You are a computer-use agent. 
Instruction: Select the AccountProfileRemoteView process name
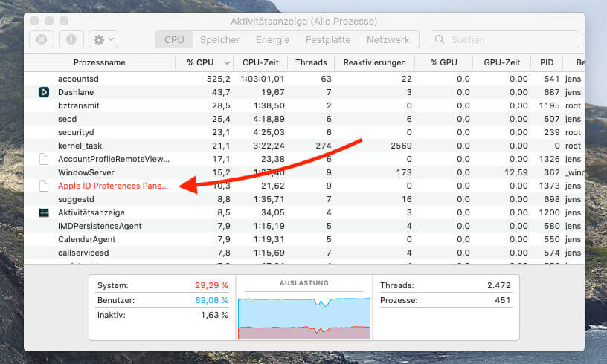coord(114,159)
